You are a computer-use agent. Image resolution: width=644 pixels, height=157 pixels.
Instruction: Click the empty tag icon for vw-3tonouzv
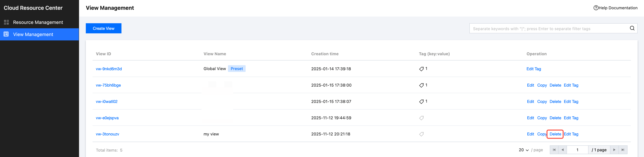pyautogui.click(x=421, y=134)
